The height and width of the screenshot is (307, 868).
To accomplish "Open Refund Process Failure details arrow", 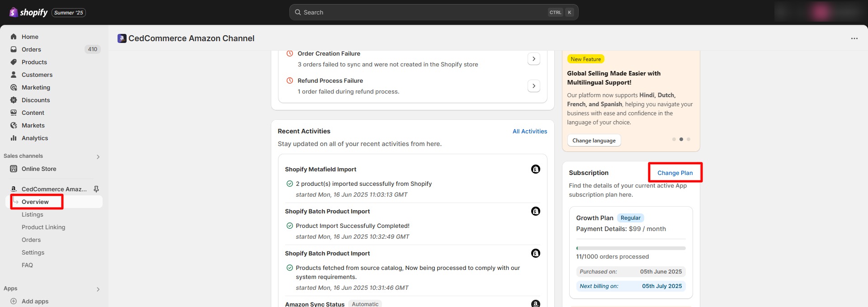I will click(x=534, y=86).
